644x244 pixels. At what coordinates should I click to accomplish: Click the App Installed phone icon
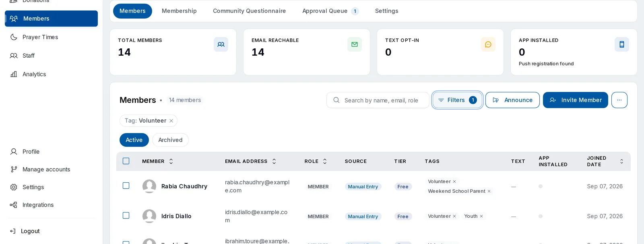(x=622, y=44)
